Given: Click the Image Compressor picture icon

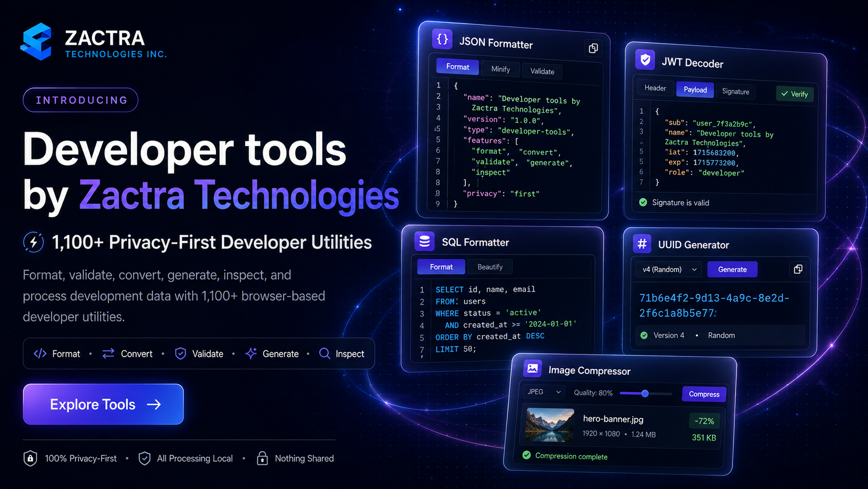Looking at the screenshot, I should pyautogui.click(x=533, y=368).
